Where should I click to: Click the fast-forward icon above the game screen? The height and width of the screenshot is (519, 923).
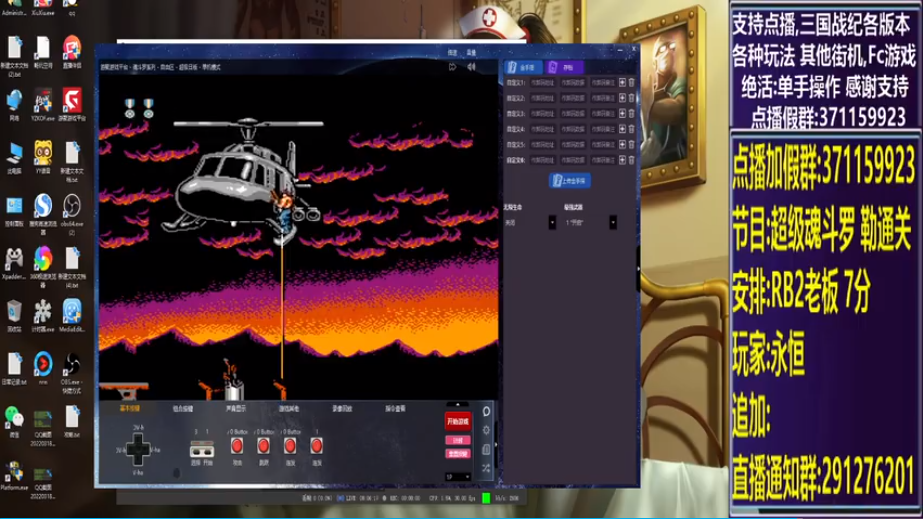452,67
